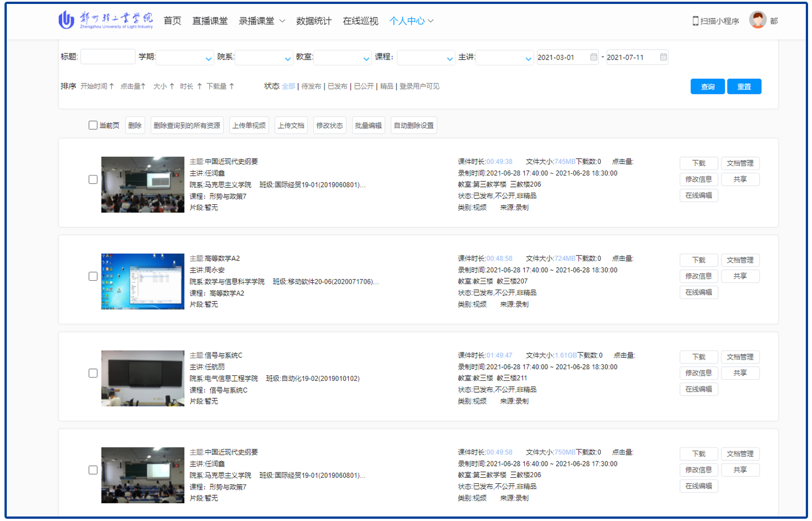Image resolution: width=812 pixels, height=521 pixels.
Task: Open the 录播课堂 menu
Action: pyautogui.click(x=261, y=21)
